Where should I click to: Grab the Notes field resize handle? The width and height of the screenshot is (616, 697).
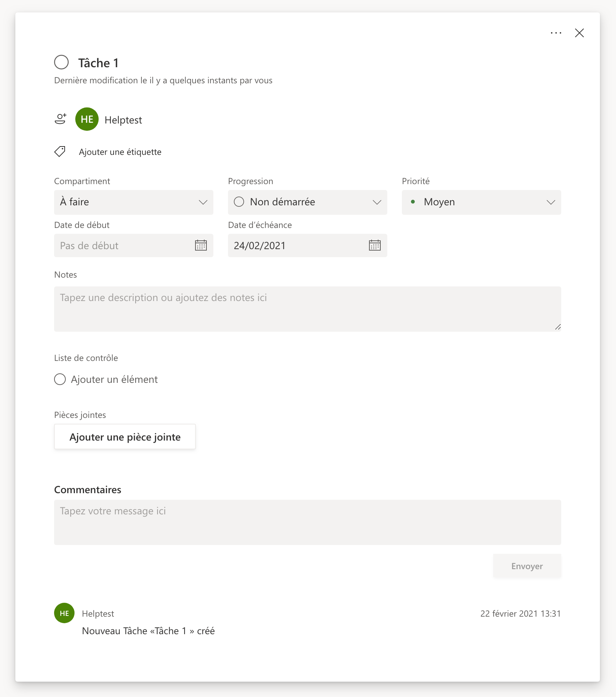(x=558, y=327)
